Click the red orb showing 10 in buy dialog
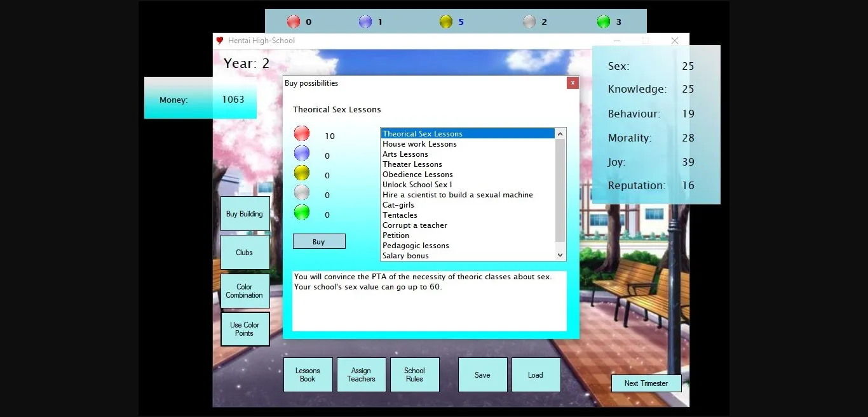The image size is (868, 417). point(301,133)
